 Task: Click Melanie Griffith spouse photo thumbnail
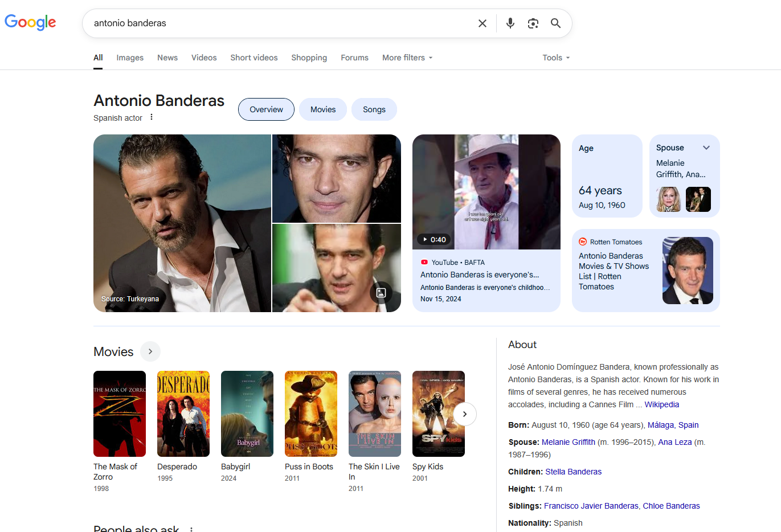pyautogui.click(x=669, y=199)
